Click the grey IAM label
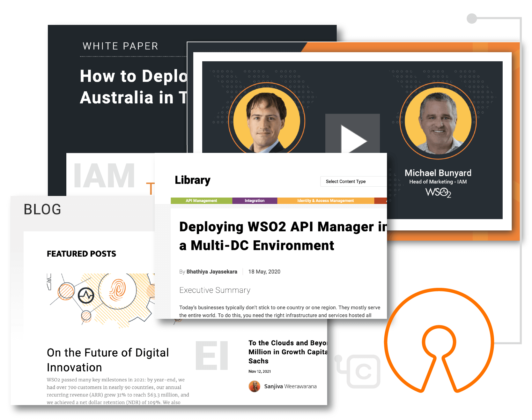Screen dimensions: 532x420 [x=104, y=176]
